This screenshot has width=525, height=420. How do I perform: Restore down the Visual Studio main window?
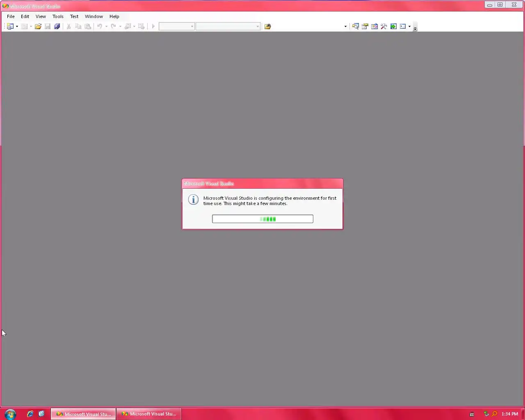[500, 5]
